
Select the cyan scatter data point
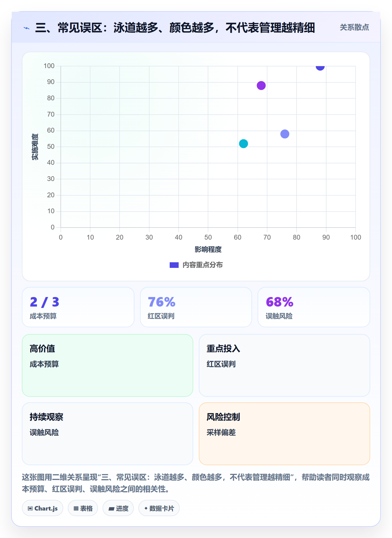pyautogui.click(x=243, y=144)
